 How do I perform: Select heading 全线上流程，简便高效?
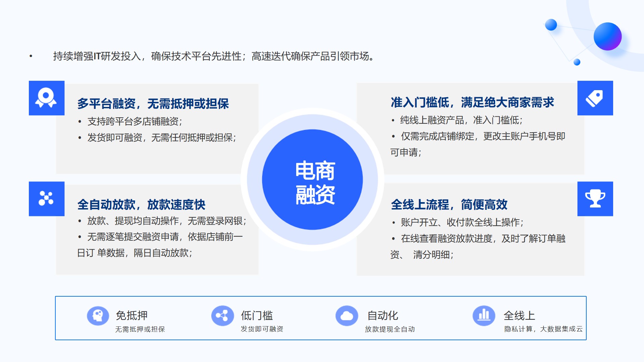tap(449, 204)
